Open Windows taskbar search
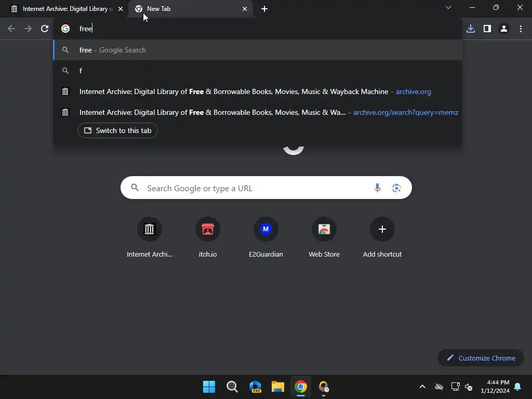Screen dimensions: 532x399 pos(232,387)
